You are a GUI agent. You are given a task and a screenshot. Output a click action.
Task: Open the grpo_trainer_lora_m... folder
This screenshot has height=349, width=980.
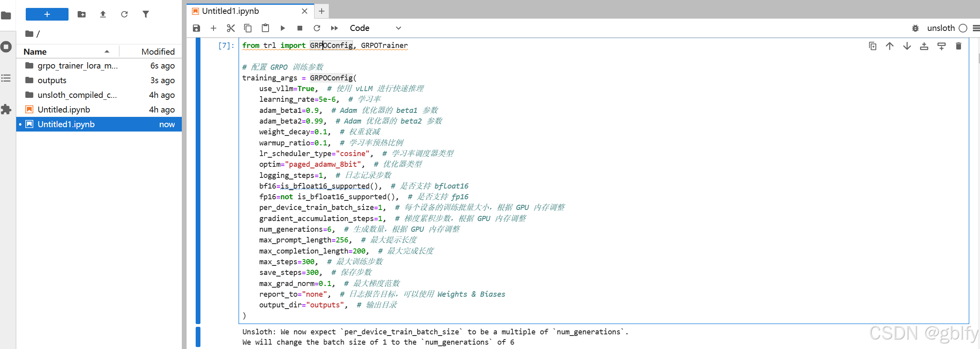click(x=99, y=66)
